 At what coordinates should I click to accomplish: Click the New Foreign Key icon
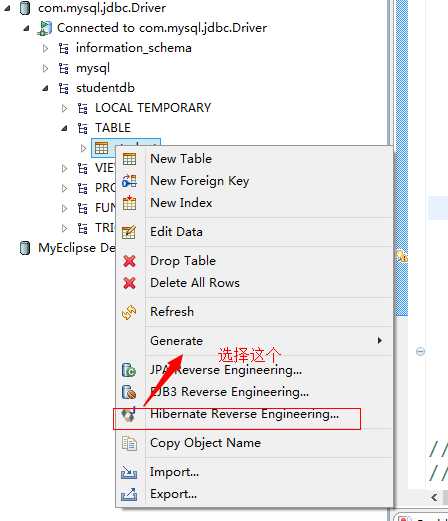tap(129, 181)
